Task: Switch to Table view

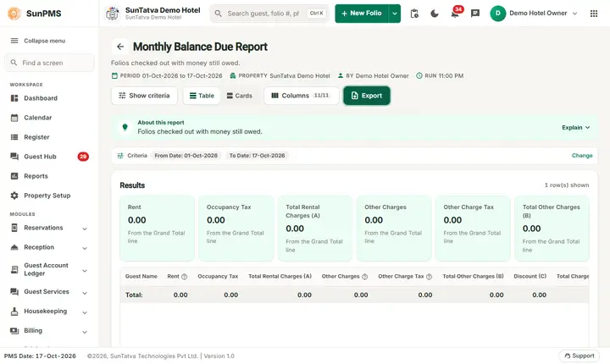Action: (202, 96)
